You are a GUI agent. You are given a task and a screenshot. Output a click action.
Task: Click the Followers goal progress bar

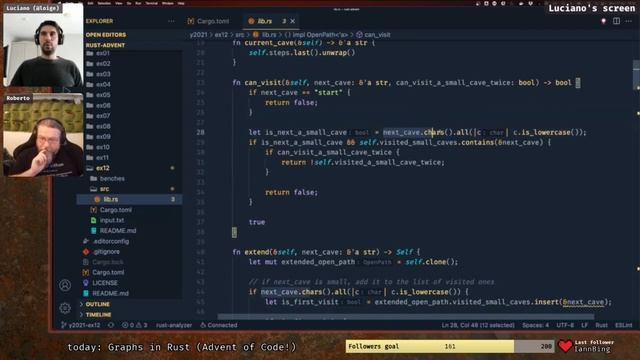point(450,346)
